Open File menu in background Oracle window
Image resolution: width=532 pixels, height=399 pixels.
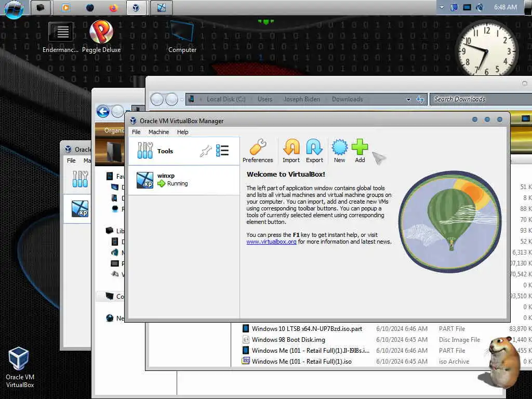click(71, 161)
